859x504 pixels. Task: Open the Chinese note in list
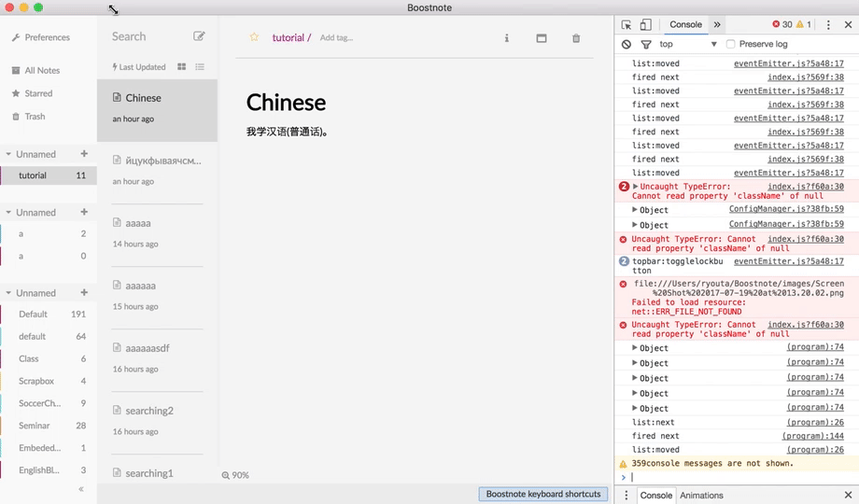[157, 110]
